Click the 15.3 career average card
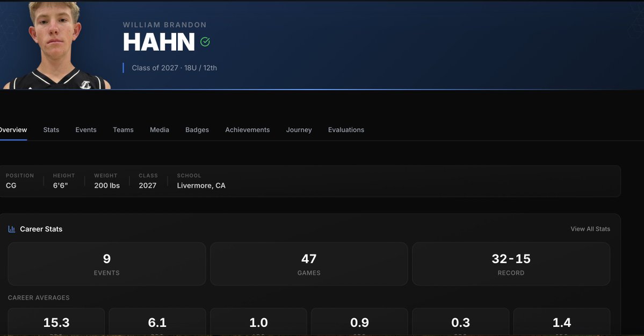Image resolution: width=644 pixels, height=336 pixels. tap(56, 322)
